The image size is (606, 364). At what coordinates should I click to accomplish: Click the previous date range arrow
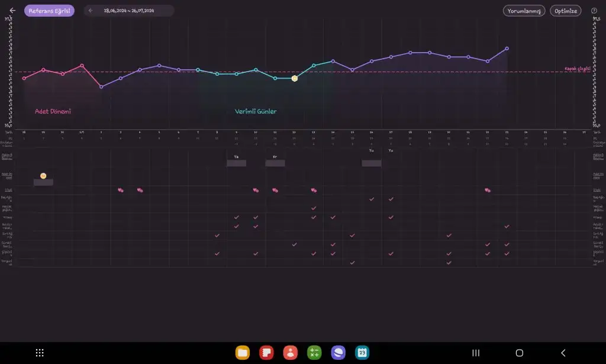[x=91, y=11]
